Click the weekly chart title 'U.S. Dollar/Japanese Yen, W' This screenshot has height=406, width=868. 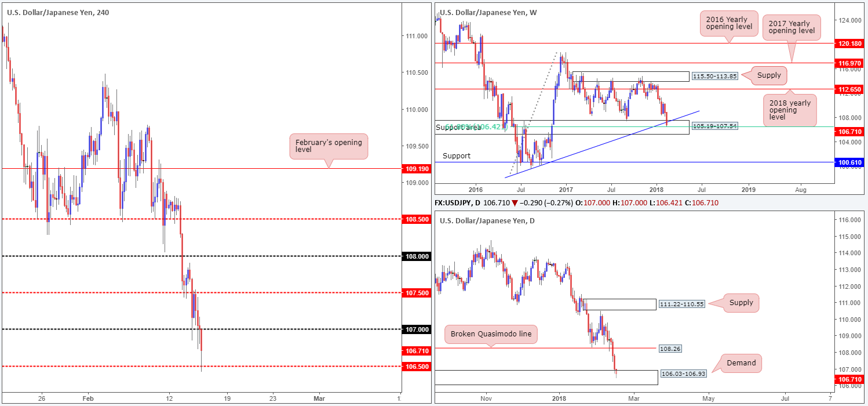click(x=488, y=12)
